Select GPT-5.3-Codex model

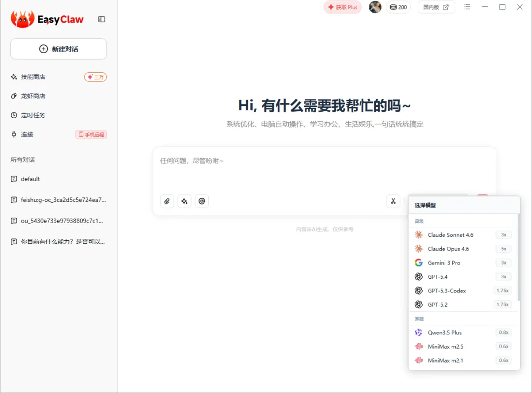tap(463, 291)
